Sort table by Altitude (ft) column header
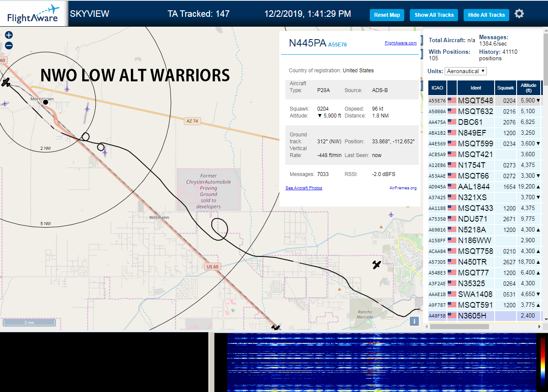548x392 pixels. [x=528, y=88]
